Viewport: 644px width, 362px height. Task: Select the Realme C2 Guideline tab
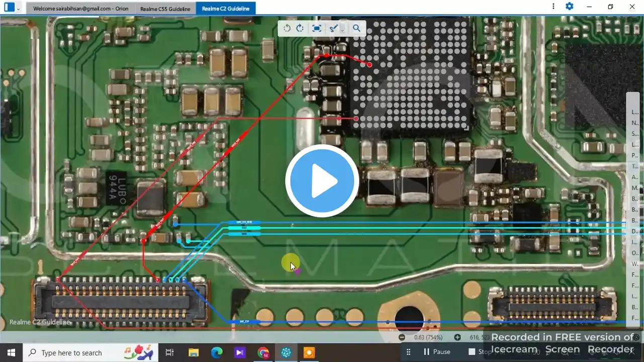225,9
